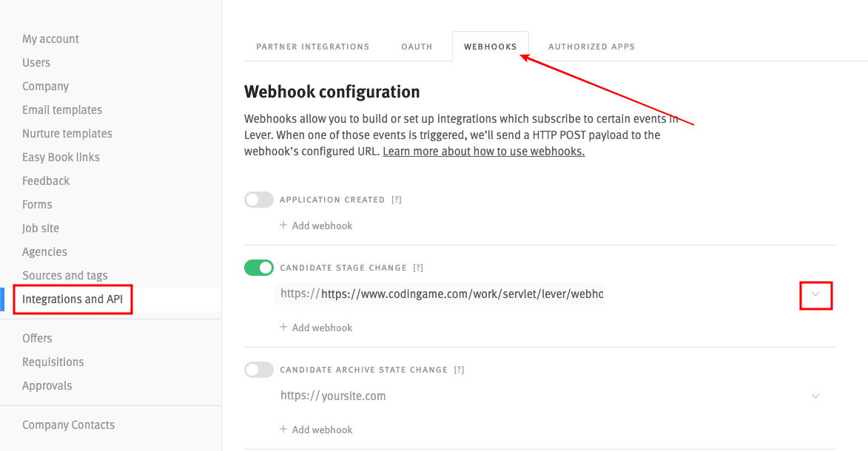The height and width of the screenshot is (451, 868).
Task: Open Learn more about webhooks link
Action: click(483, 152)
